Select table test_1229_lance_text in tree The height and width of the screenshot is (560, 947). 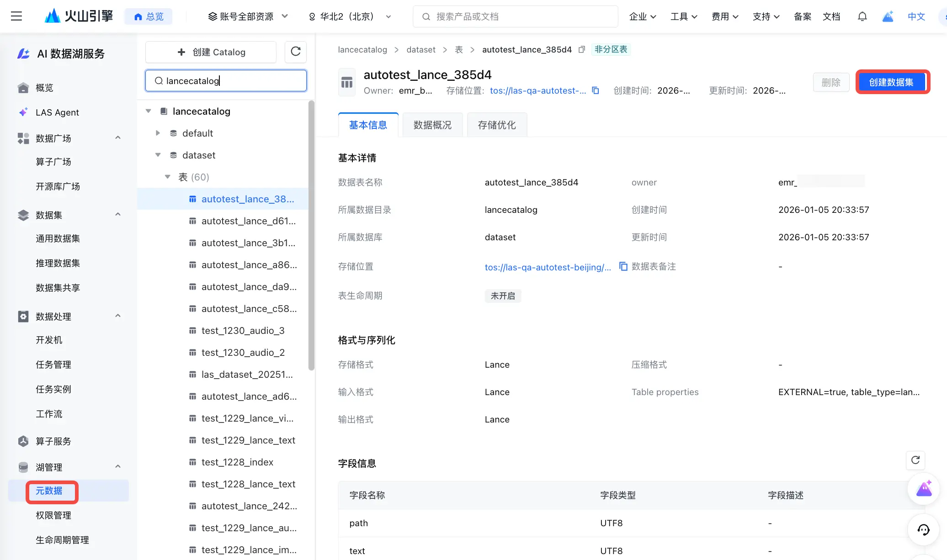[249, 440]
